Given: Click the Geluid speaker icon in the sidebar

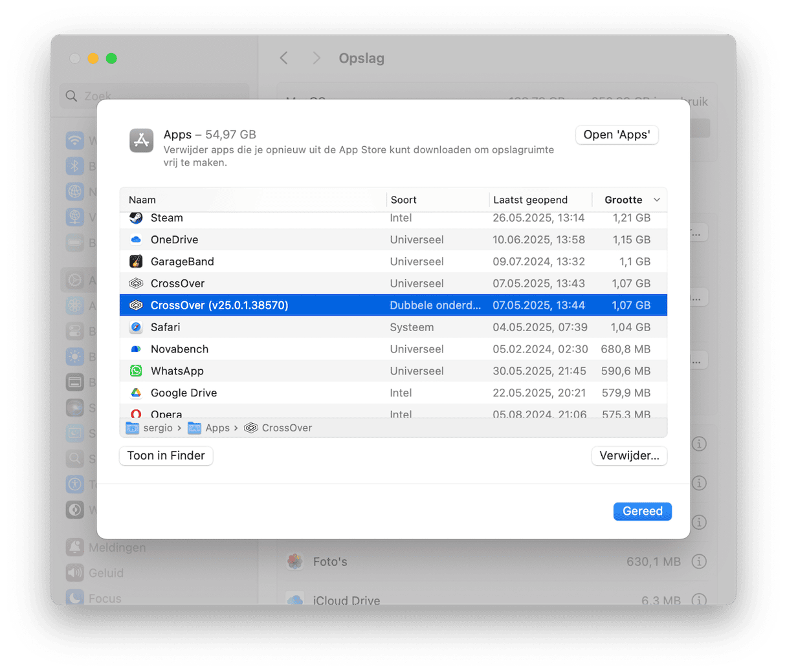Looking at the screenshot, I should pos(75,573).
